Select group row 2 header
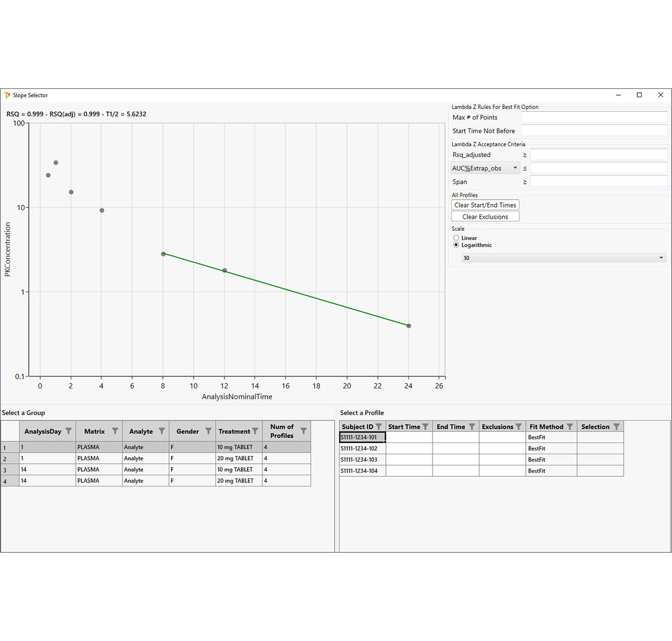This screenshot has height=641, width=672. tap(10, 458)
